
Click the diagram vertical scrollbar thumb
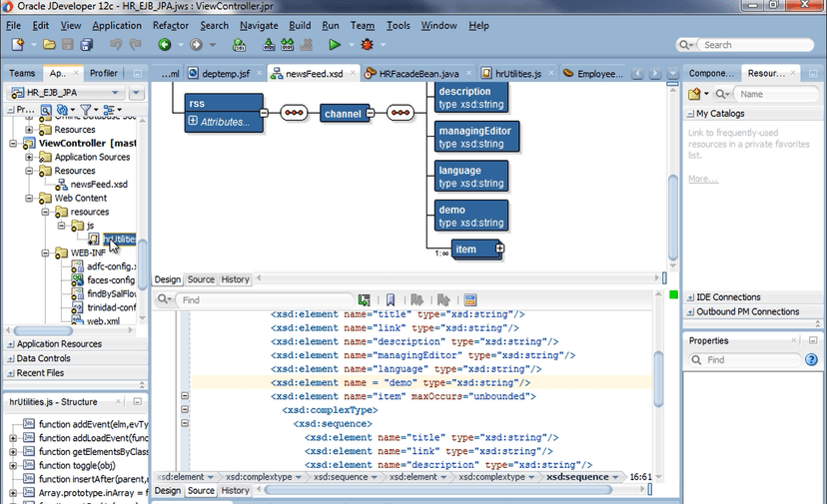[673, 216]
